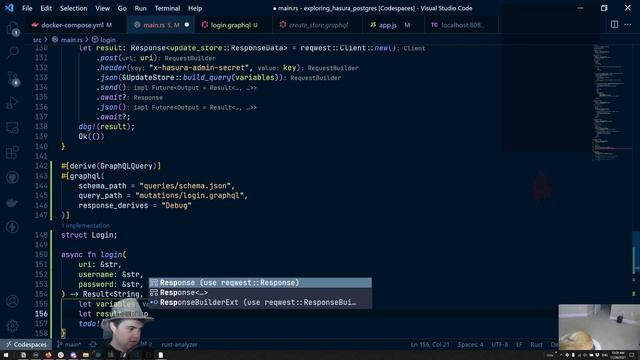Change indentation via Spaces: 4
Image resolution: width=640 pixels, height=360 pixels.
[x=470, y=344]
